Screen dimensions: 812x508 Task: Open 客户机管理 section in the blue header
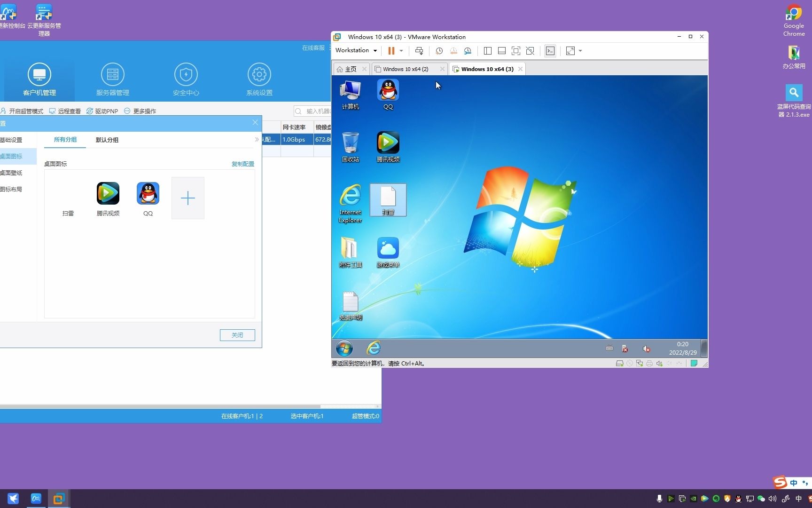click(x=39, y=79)
